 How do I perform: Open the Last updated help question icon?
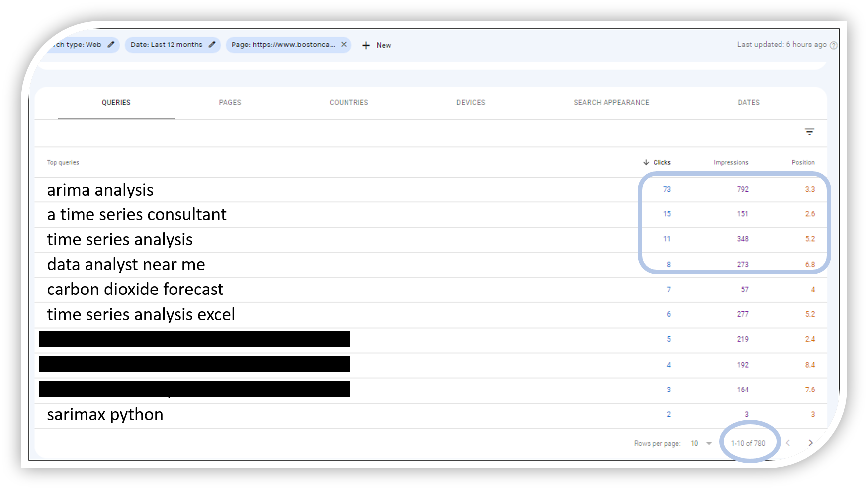coord(834,45)
